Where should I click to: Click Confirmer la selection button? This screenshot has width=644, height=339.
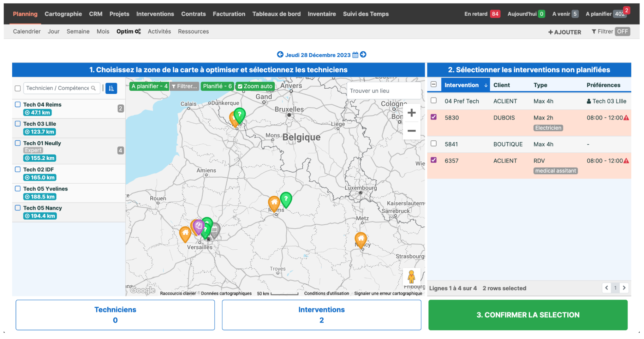pos(528,315)
